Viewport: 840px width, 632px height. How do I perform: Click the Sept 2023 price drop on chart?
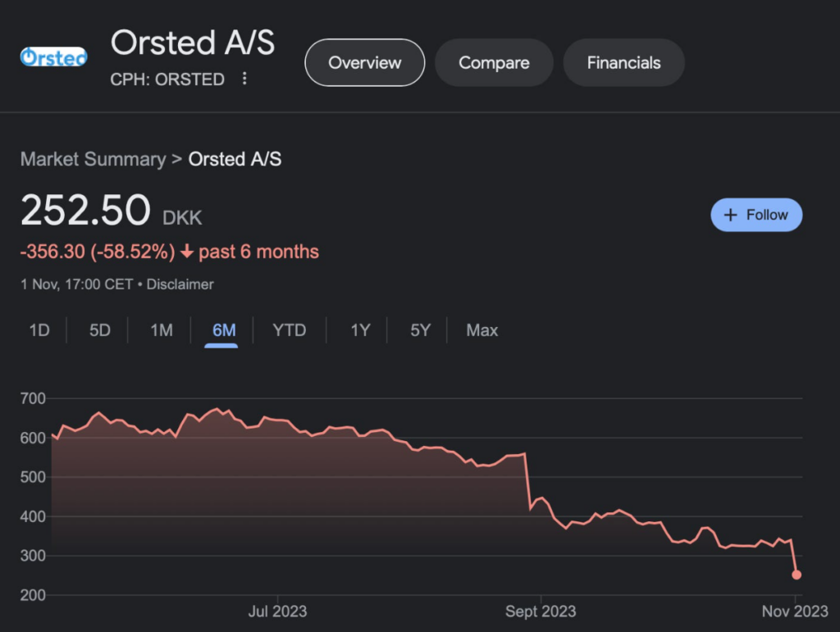tap(528, 482)
